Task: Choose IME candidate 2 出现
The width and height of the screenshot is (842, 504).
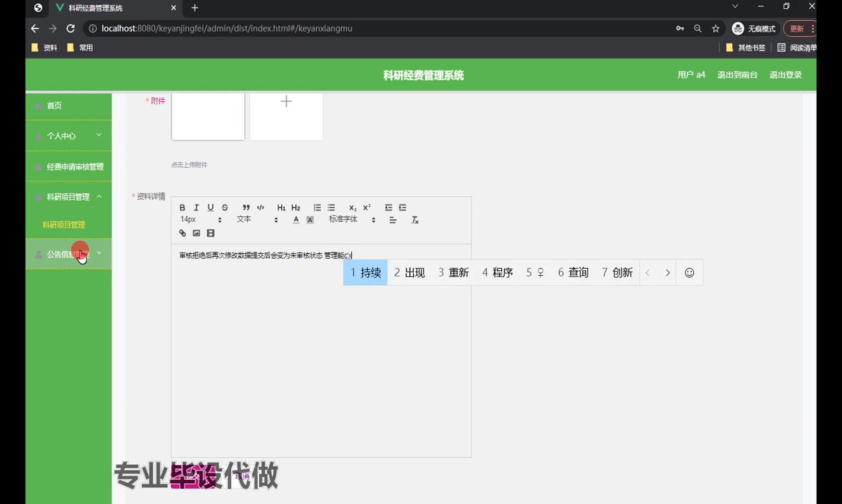Action: (x=410, y=273)
